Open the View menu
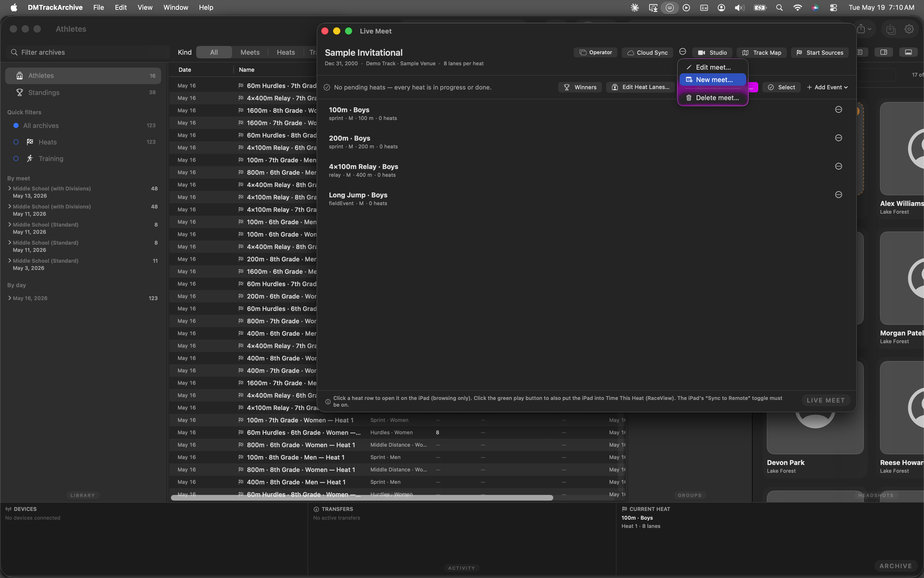The width and height of the screenshot is (924, 578). [x=145, y=8]
